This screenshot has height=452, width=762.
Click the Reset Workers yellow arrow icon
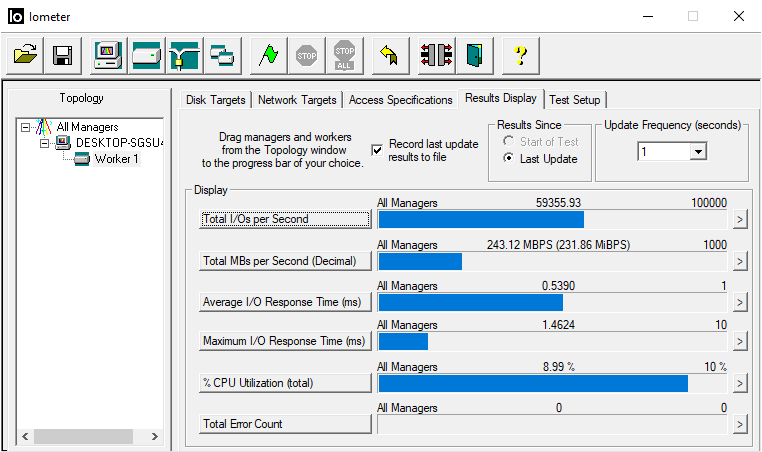coord(388,55)
